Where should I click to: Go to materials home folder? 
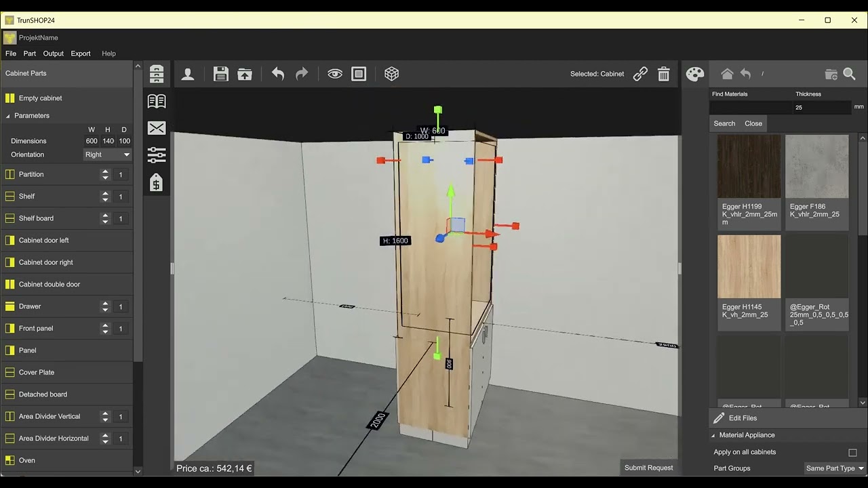pos(727,74)
